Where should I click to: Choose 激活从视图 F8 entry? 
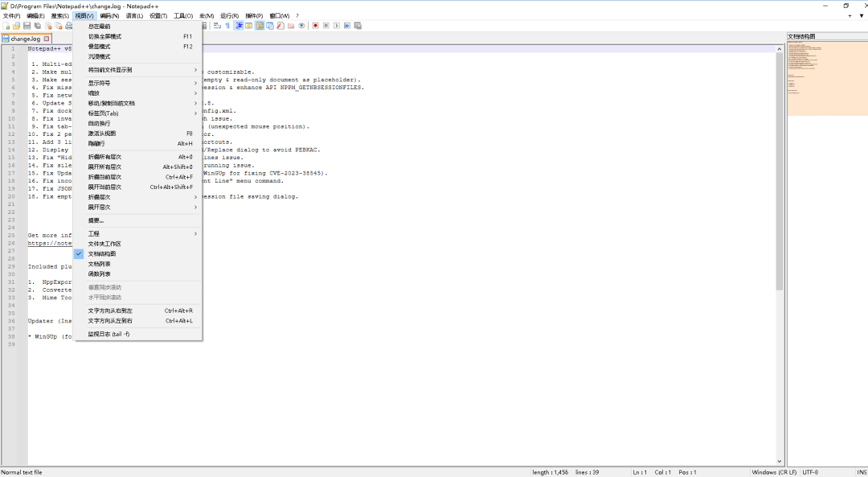138,134
